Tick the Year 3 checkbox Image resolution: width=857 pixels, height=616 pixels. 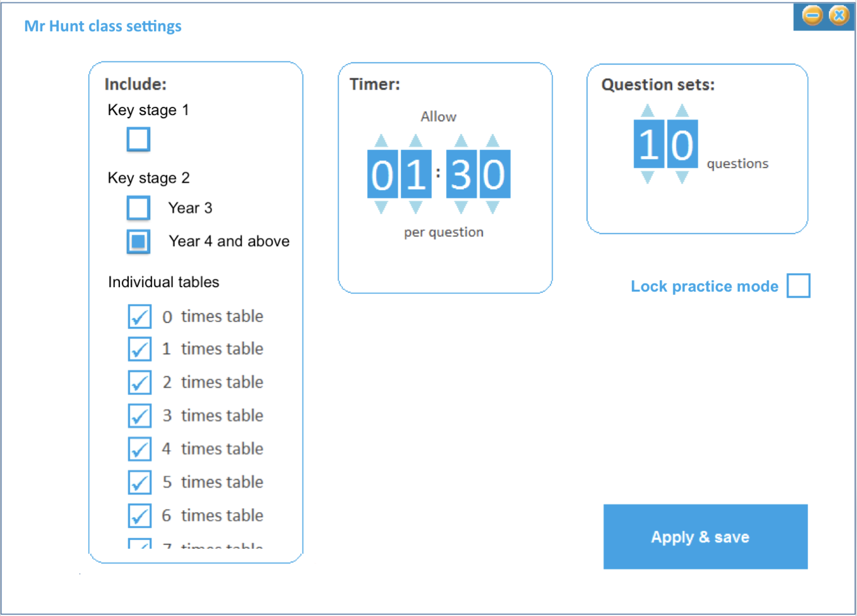pos(138,208)
